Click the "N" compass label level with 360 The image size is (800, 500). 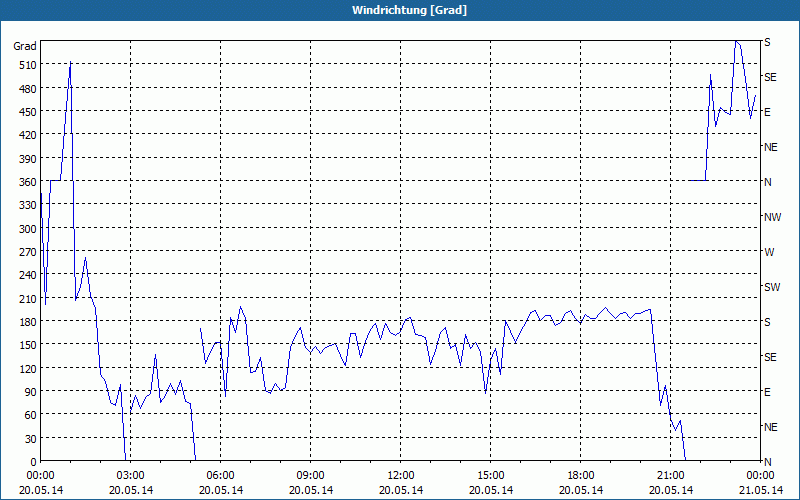(x=768, y=182)
